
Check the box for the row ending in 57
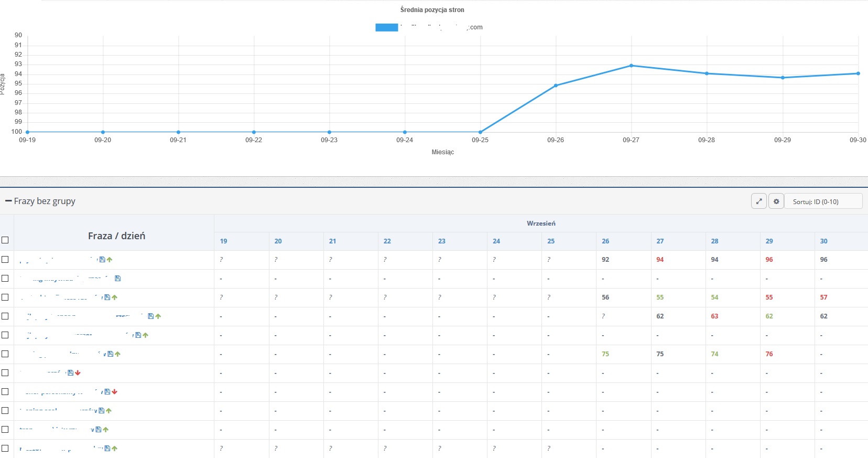click(x=5, y=297)
